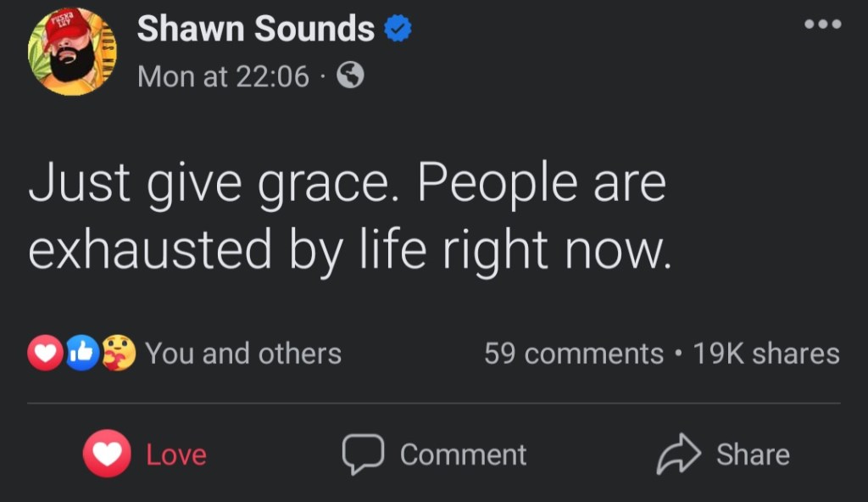Click the globe public audience icon
This screenshot has width=868, height=502.
click(x=350, y=77)
